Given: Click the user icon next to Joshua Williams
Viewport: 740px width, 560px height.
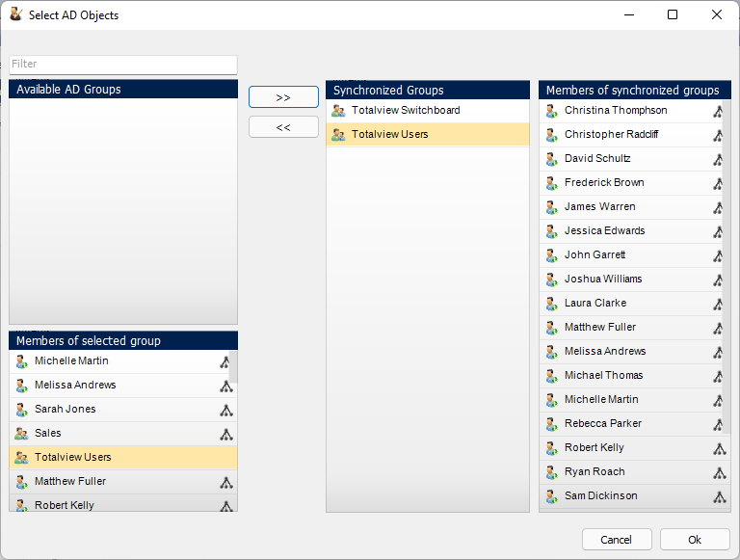Looking at the screenshot, I should coord(551,280).
